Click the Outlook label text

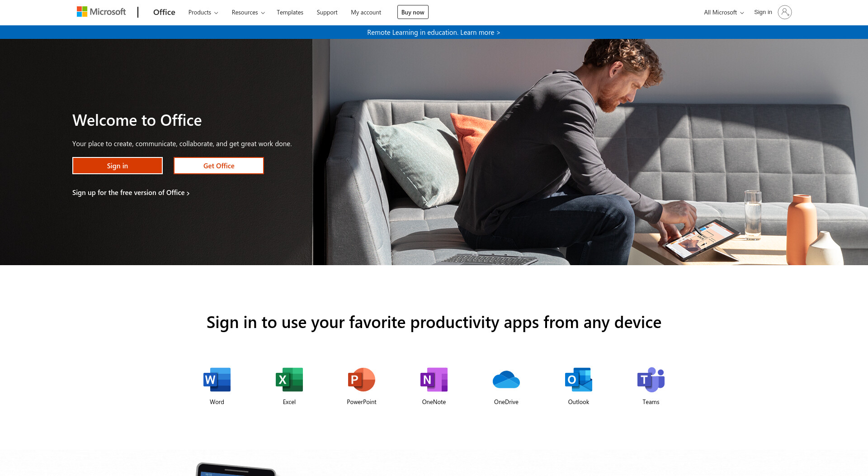tap(579, 402)
